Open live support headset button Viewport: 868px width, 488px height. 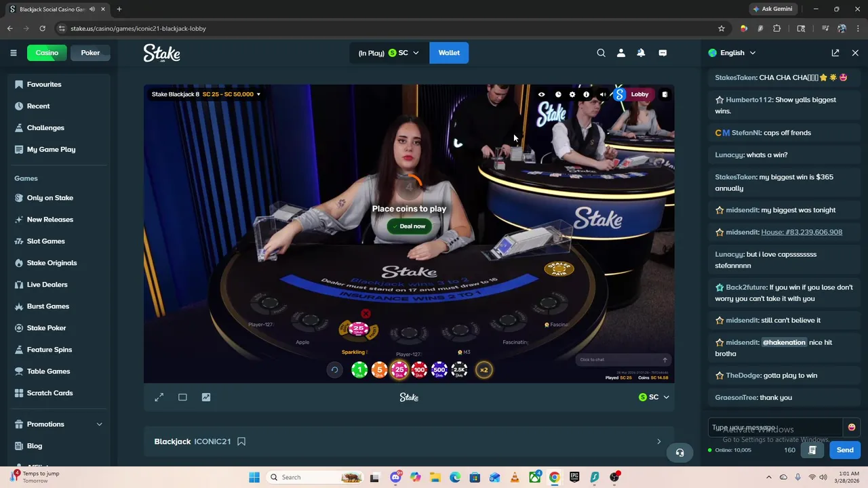[679, 453]
